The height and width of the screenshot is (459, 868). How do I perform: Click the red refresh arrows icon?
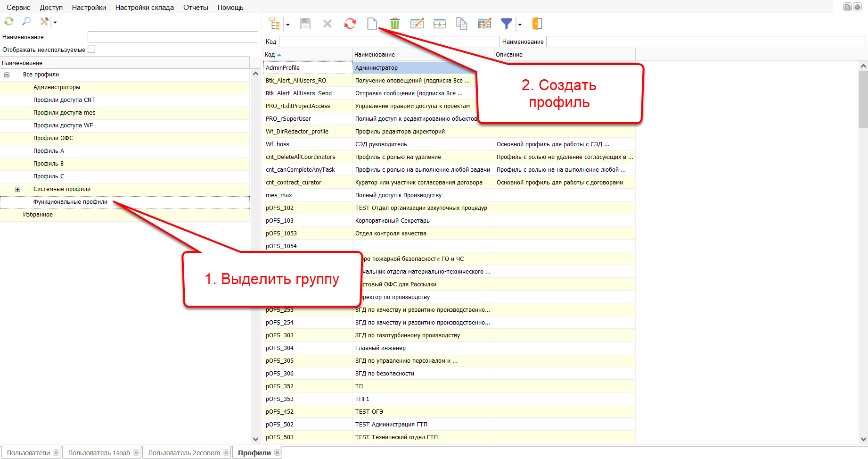(350, 24)
